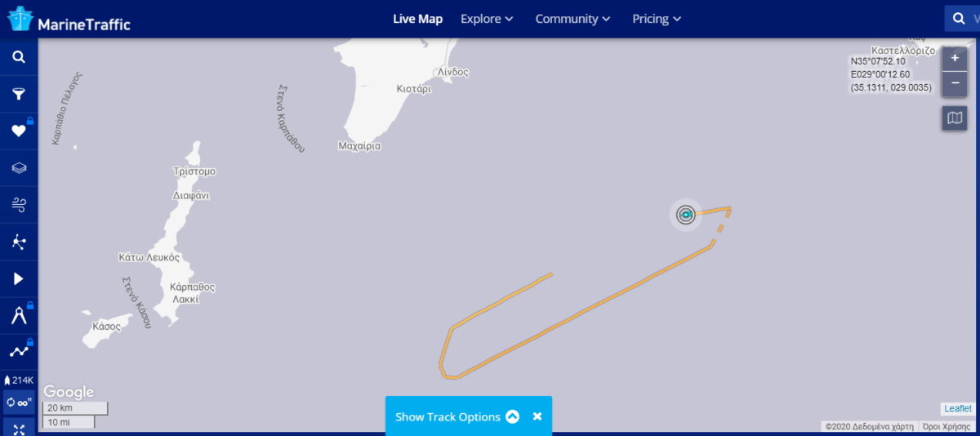The height and width of the screenshot is (436, 980).
Task: Close the track options bar
Action: coord(537,416)
